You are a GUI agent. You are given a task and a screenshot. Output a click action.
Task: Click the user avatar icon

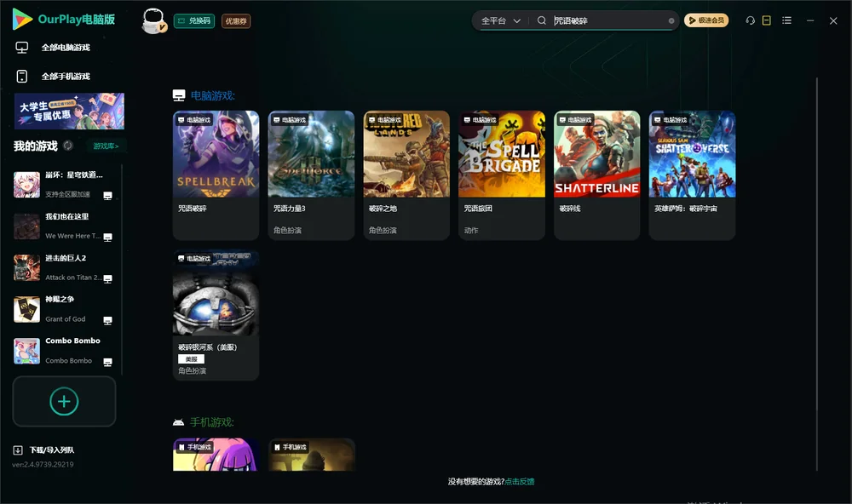(153, 21)
